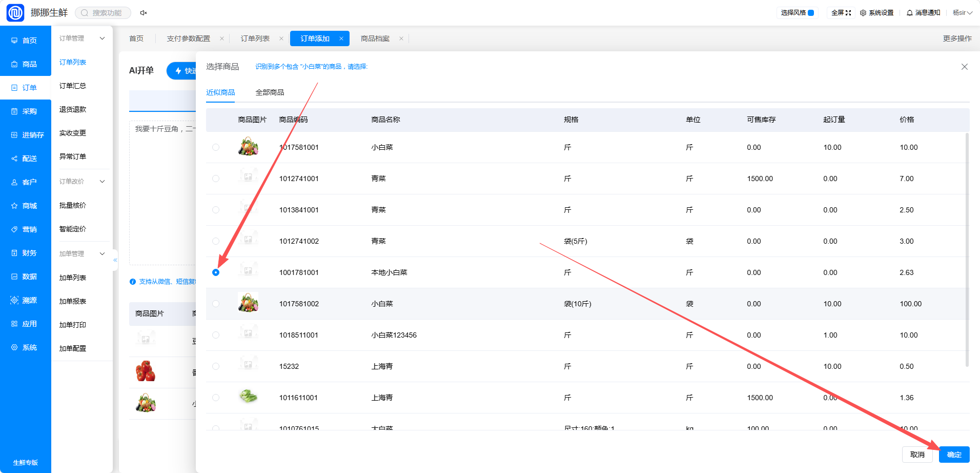Open 营销 module in sidebar
Image resolution: width=980 pixels, height=473 pixels.
[26, 229]
